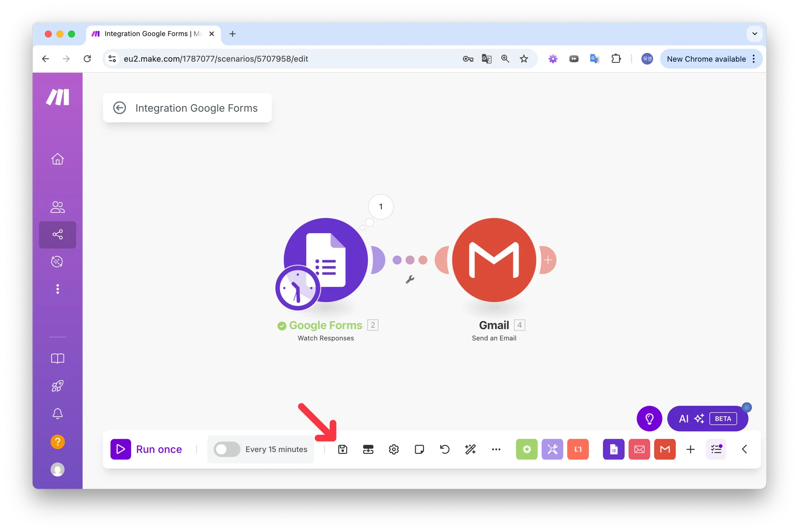Click the Save scenario disk icon

343,449
